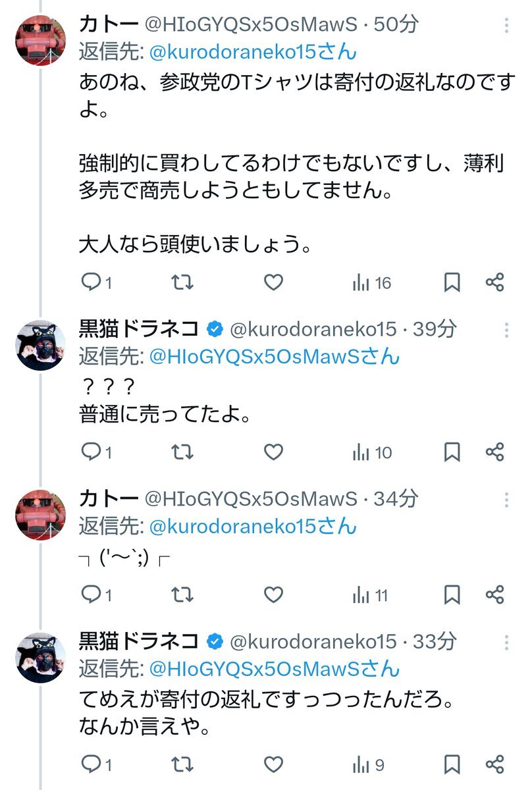Reply to the shrug emoticon tweet
The height and width of the screenshot is (790, 532).
[x=90, y=595]
